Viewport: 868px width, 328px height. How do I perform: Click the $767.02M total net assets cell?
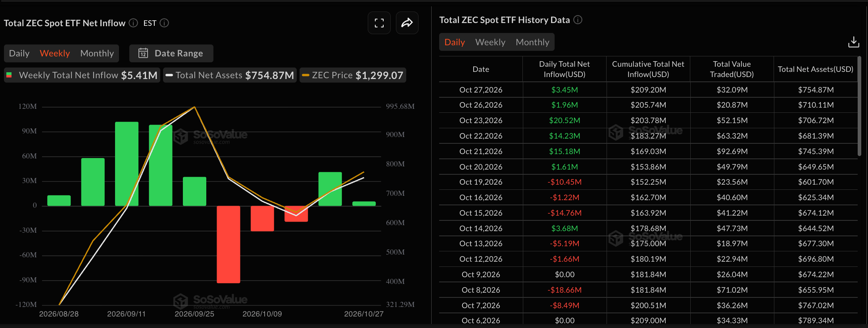pos(816,305)
